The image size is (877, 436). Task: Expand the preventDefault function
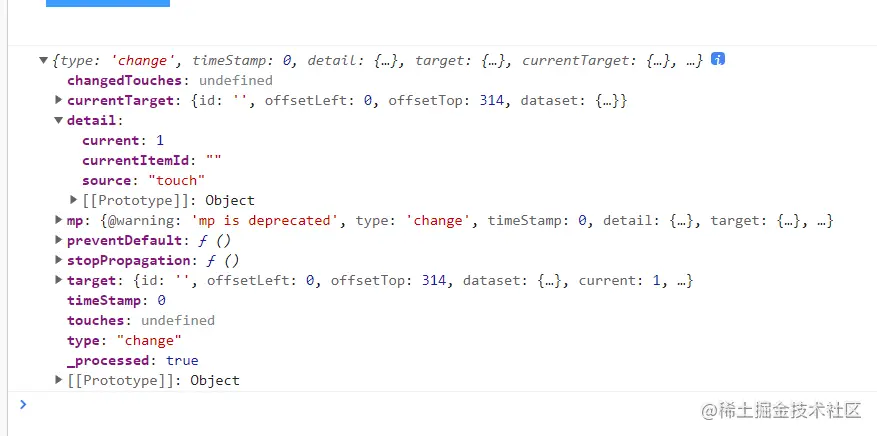(x=59, y=240)
